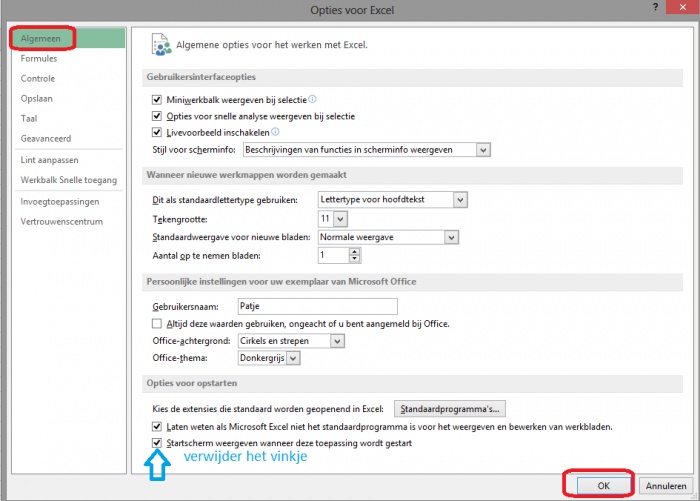The image size is (700, 501).
Task: Enable Altijd deze waarden gebruiken checkbox
Action: point(157,323)
